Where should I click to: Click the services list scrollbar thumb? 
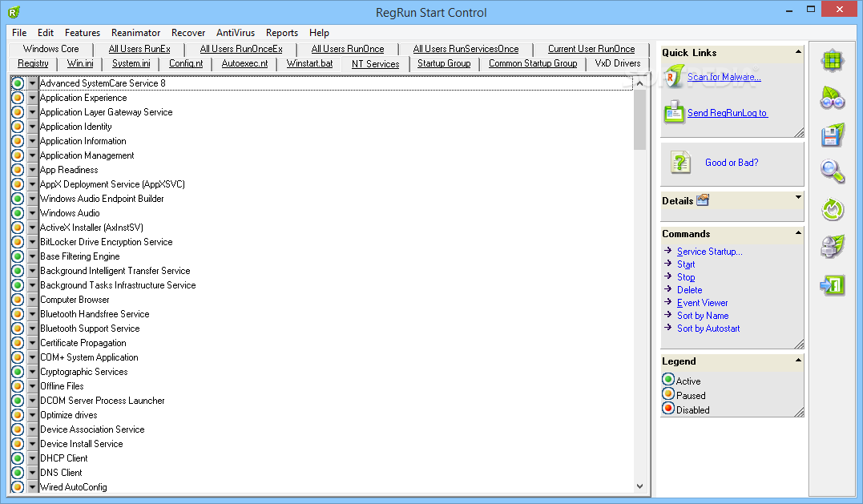pyautogui.click(x=639, y=119)
